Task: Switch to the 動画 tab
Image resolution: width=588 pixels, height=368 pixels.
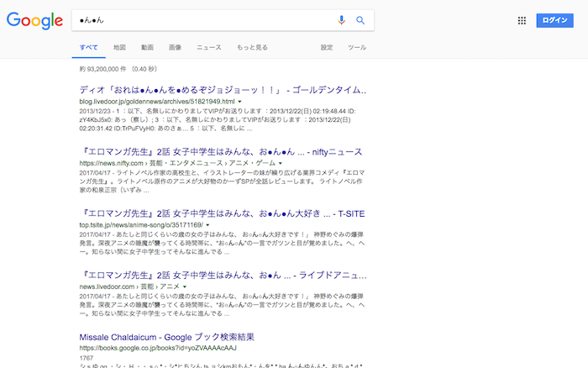Action: 147,48
